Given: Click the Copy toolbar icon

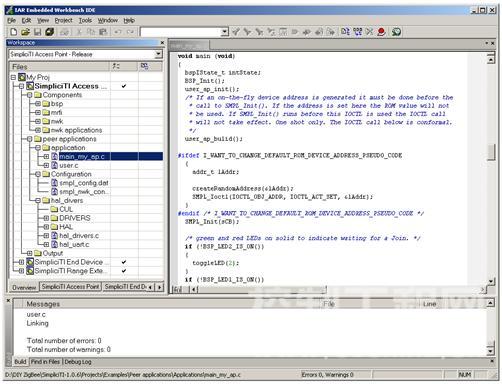Looking at the screenshot, I should (91, 32).
